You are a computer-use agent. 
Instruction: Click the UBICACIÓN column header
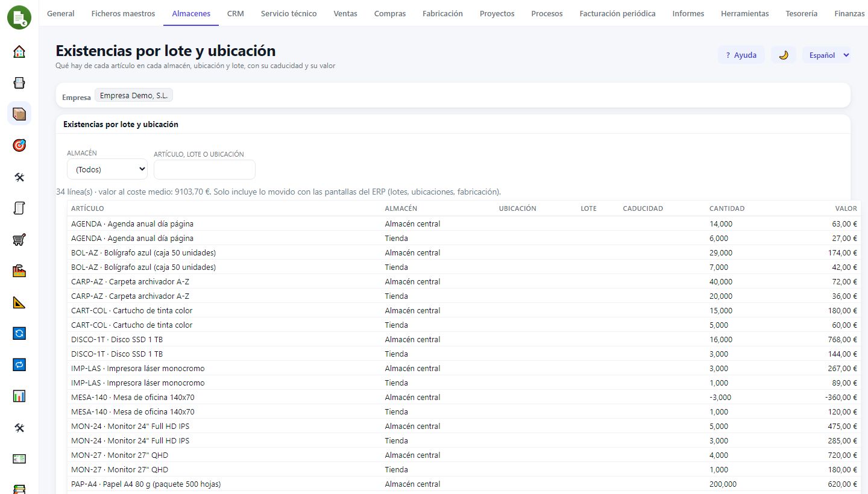click(x=518, y=208)
